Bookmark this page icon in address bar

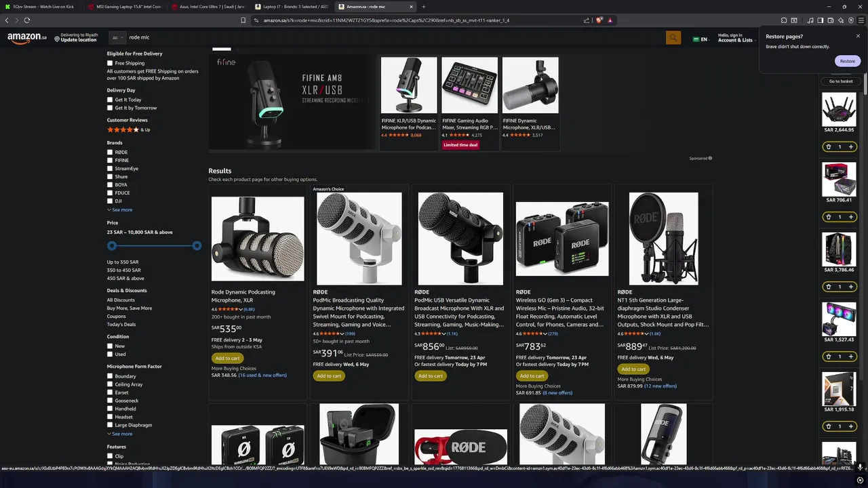click(x=243, y=20)
